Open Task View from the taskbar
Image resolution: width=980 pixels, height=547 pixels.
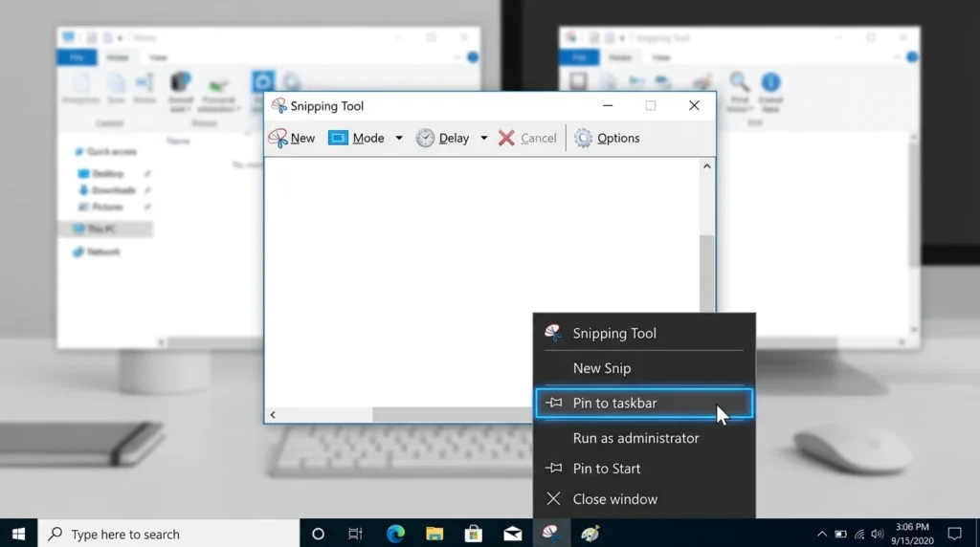point(356,534)
